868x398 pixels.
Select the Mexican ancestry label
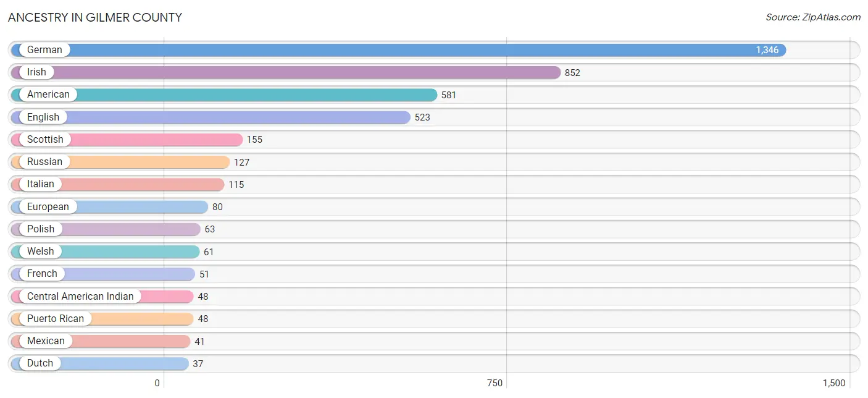pos(46,341)
